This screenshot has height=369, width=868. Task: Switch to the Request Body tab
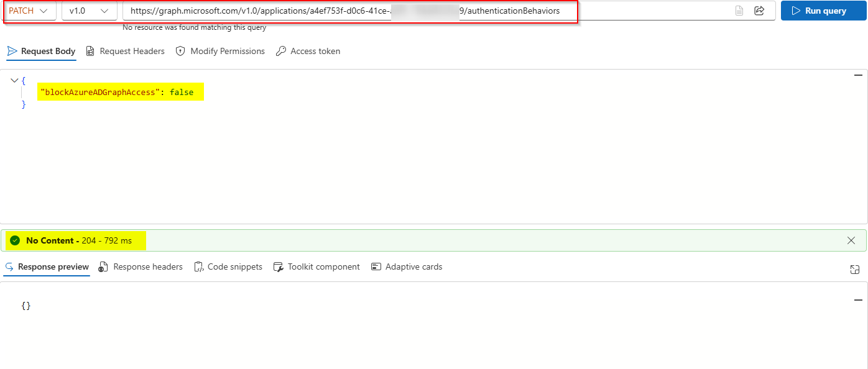point(42,51)
